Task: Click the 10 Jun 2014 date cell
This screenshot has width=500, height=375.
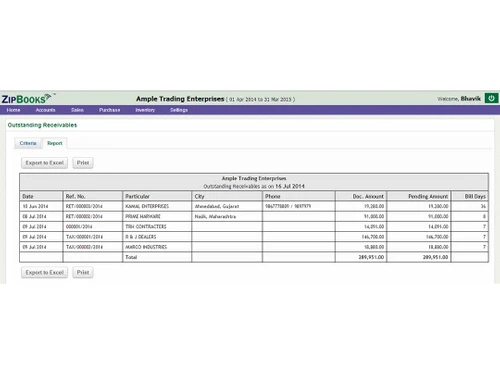Action: 41,206
